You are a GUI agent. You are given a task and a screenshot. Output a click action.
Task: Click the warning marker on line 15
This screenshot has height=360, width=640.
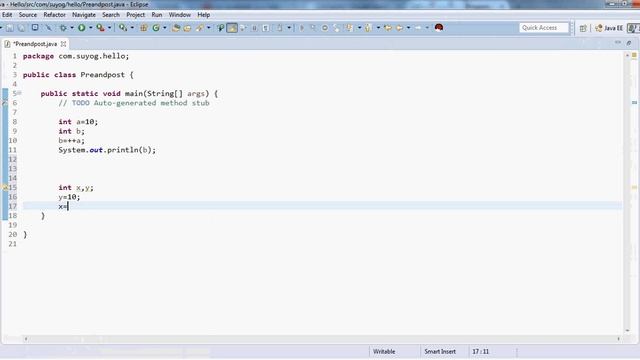[x=5, y=187]
